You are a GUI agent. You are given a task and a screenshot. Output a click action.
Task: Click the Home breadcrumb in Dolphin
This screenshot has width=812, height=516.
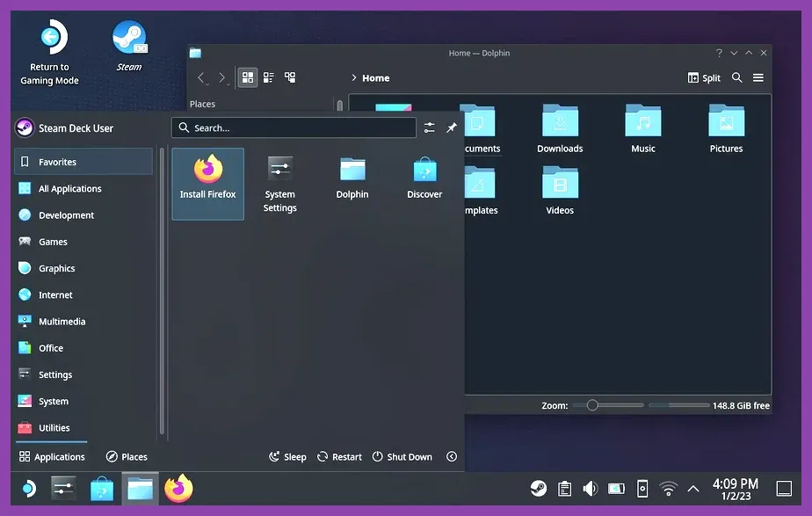click(x=376, y=78)
